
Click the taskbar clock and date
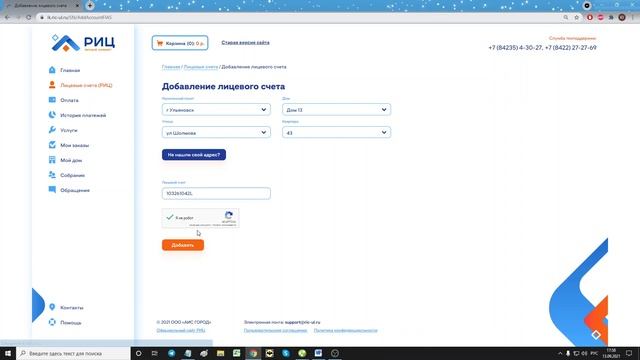(x=611, y=353)
